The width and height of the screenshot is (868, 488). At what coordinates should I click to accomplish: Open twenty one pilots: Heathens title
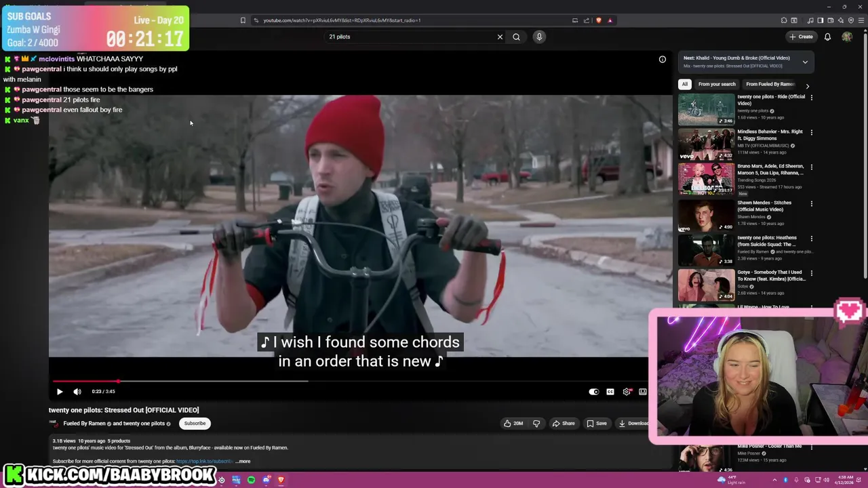coord(767,241)
